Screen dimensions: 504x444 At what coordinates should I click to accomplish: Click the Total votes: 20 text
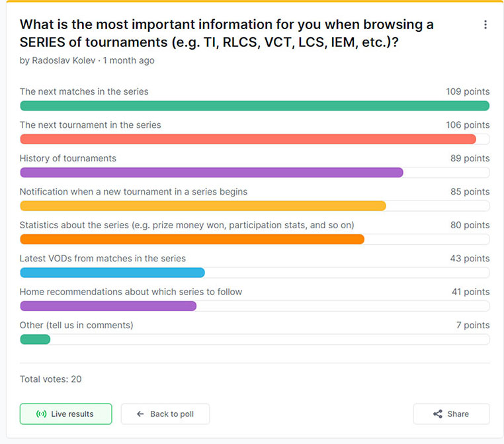(51, 379)
